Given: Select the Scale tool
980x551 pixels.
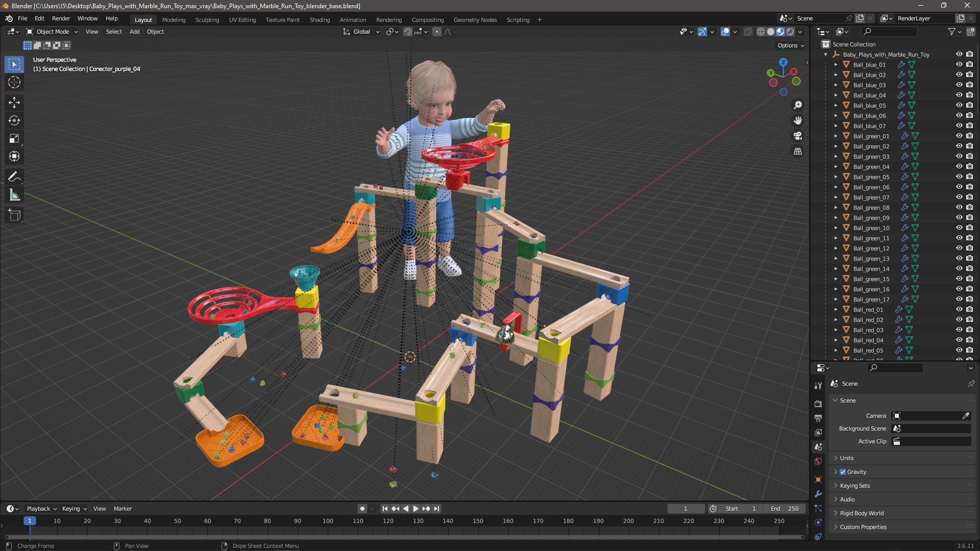Looking at the screenshot, I should pos(14,138).
